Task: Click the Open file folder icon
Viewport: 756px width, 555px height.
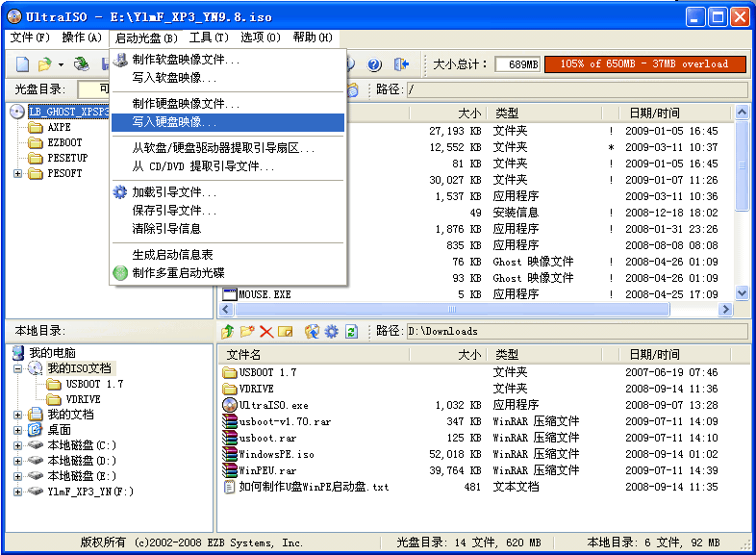Action: 45,63
